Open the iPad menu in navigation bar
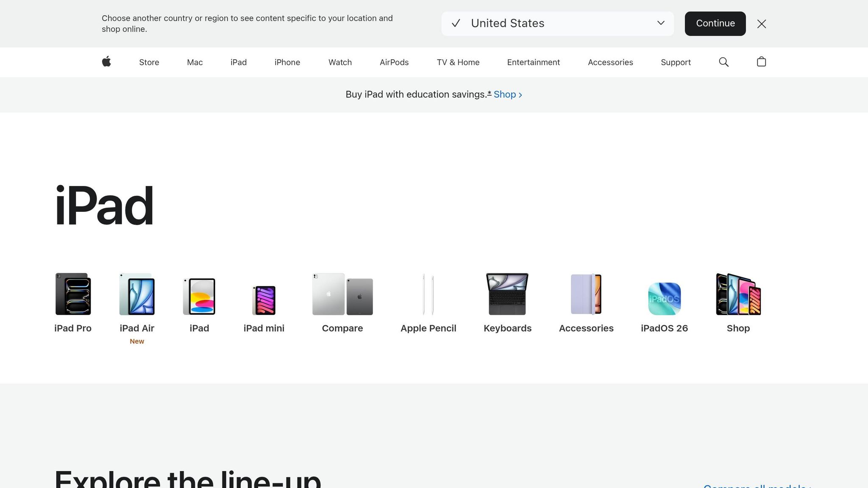 tap(239, 62)
